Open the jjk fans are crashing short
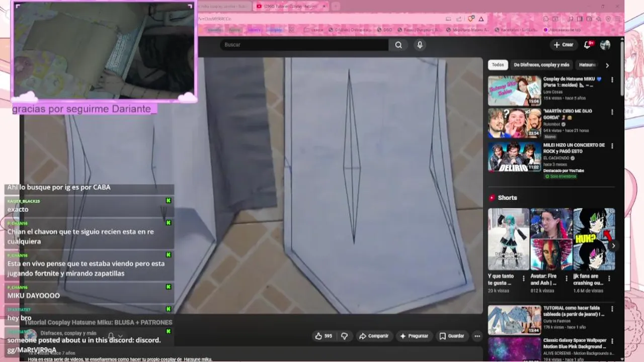Viewport: 644px width, 362px height. point(594,239)
